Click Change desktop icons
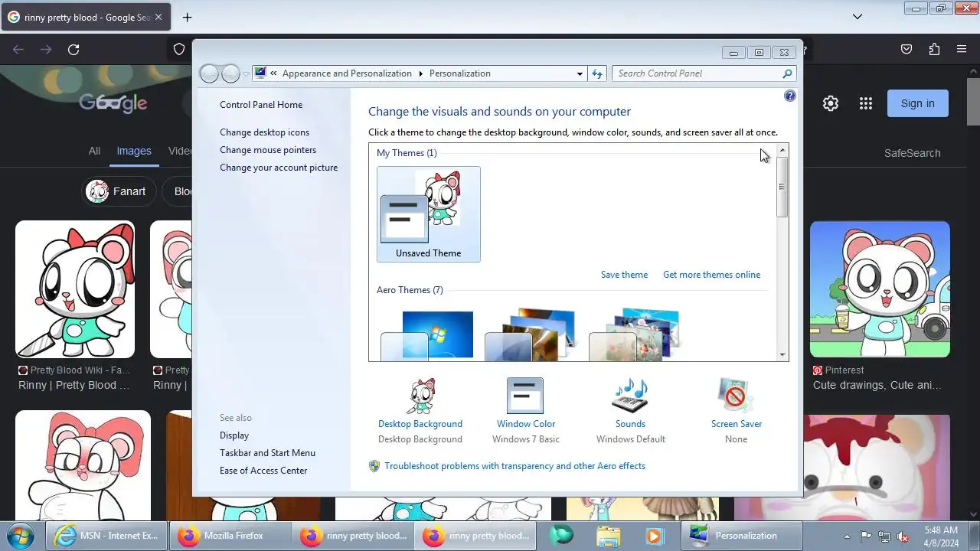The width and height of the screenshot is (980, 551). [x=264, y=132]
